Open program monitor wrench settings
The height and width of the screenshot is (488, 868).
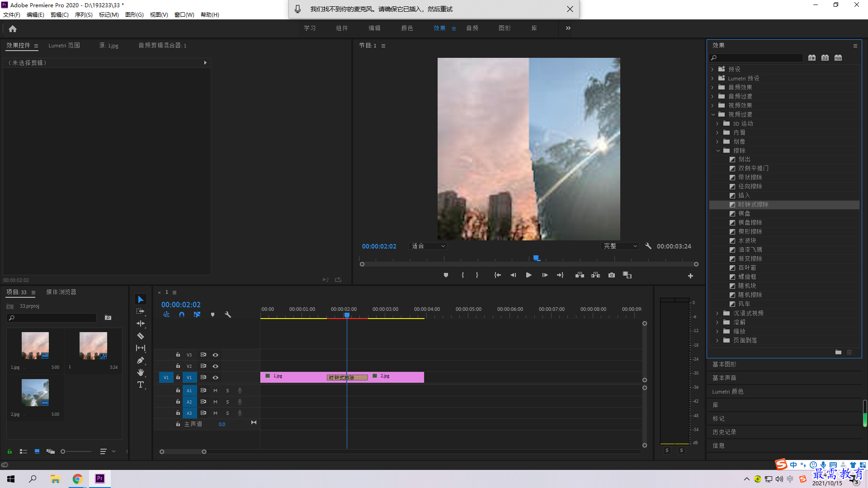click(648, 246)
